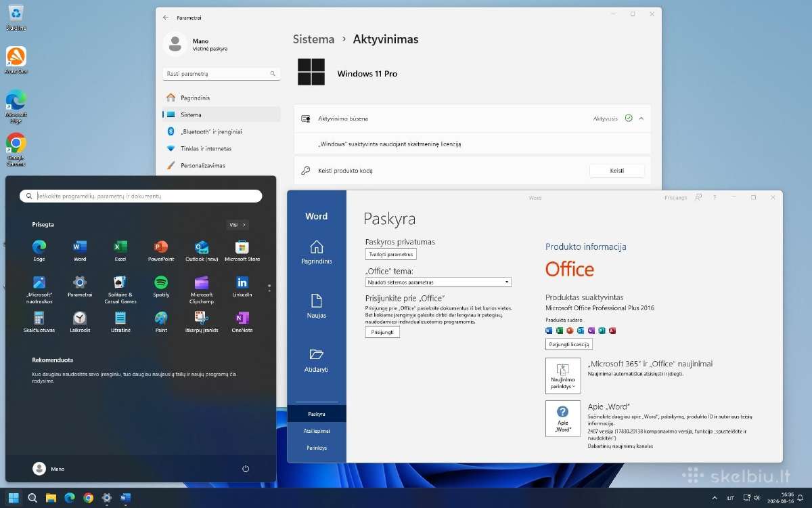Image resolution: width=812 pixels, height=508 pixels.
Task: Select Atidaryti in Word sidebar
Action: click(x=316, y=360)
